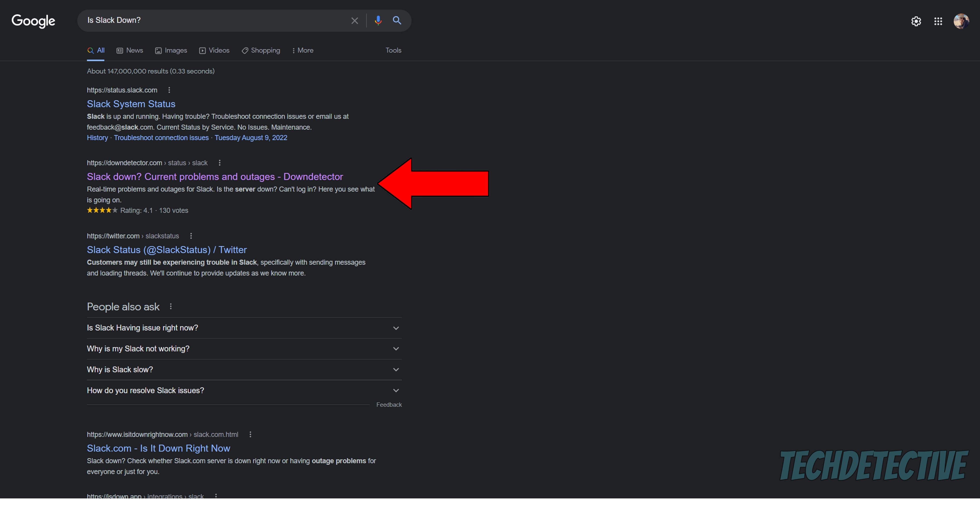The image size is (980, 508).
Task: Switch to the Images search tab
Action: [x=171, y=51]
